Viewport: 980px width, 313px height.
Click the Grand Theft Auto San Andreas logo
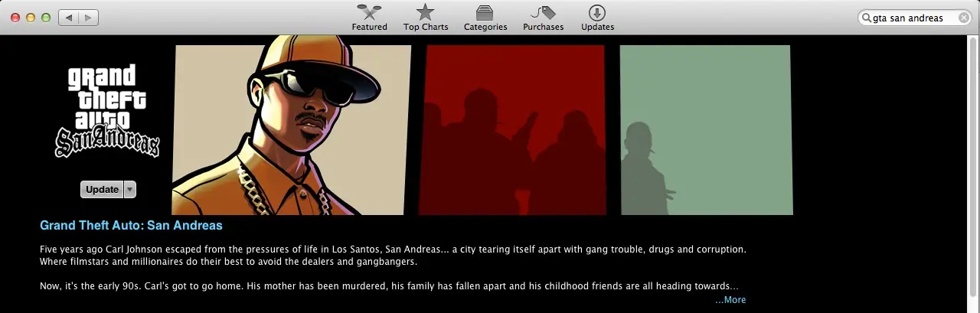point(107,112)
